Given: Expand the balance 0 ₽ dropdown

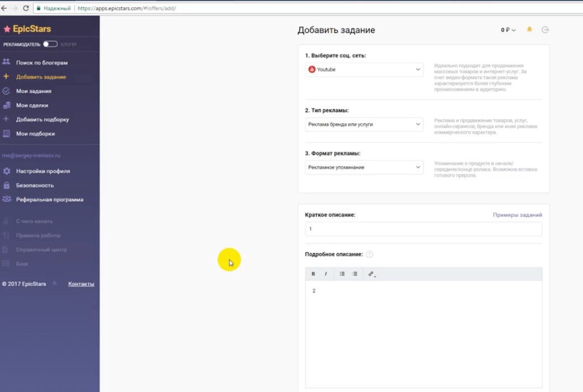Looking at the screenshot, I should tap(508, 30).
